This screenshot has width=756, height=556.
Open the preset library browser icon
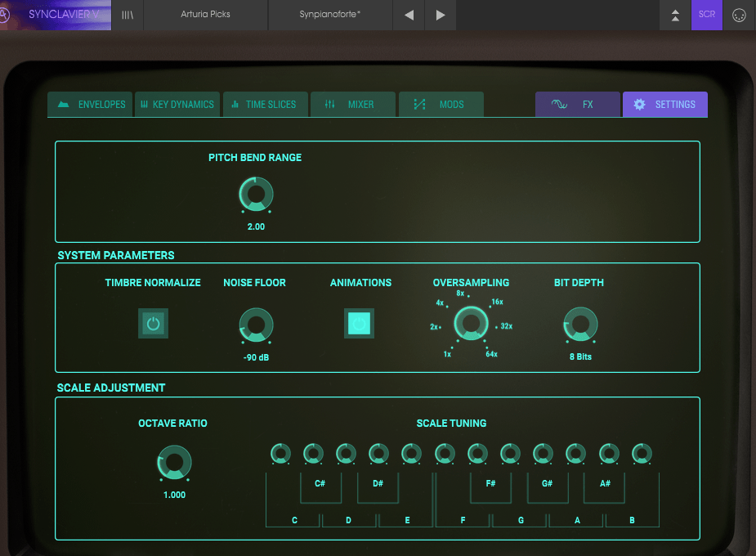127,15
